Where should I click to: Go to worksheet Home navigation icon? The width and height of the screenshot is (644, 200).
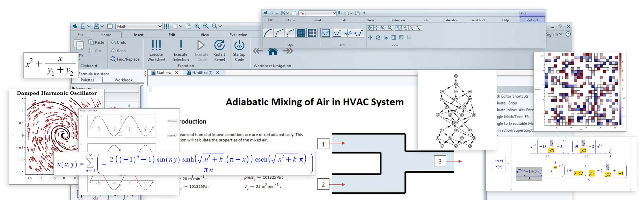273,51
